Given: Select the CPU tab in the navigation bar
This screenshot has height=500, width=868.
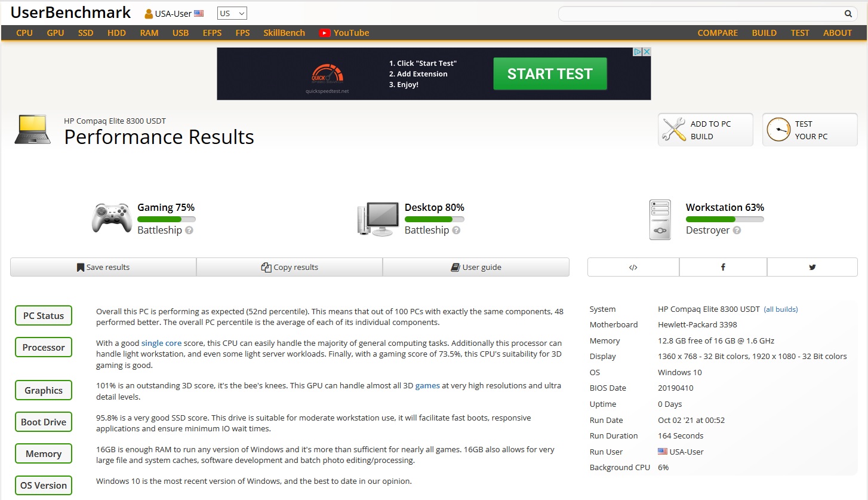Looking at the screenshot, I should [x=24, y=33].
